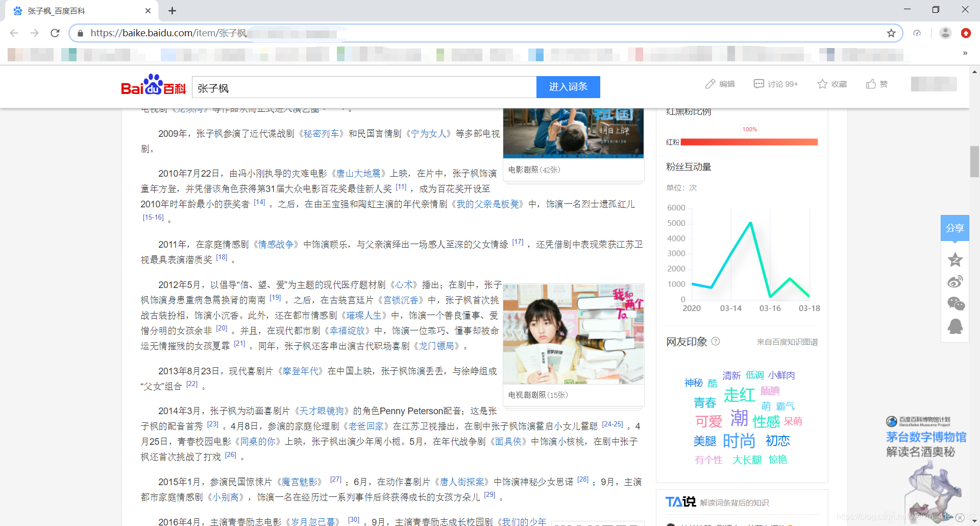Open the 网友印象 help question mark
This screenshot has width=980, height=526.
click(x=717, y=342)
